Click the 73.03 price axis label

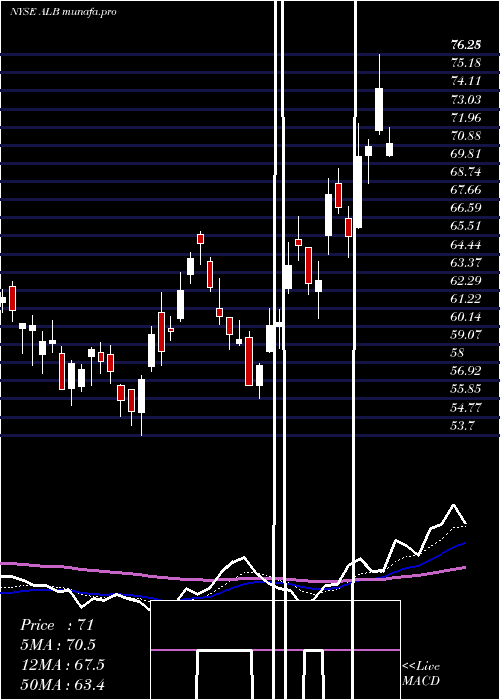(x=466, y=99)
